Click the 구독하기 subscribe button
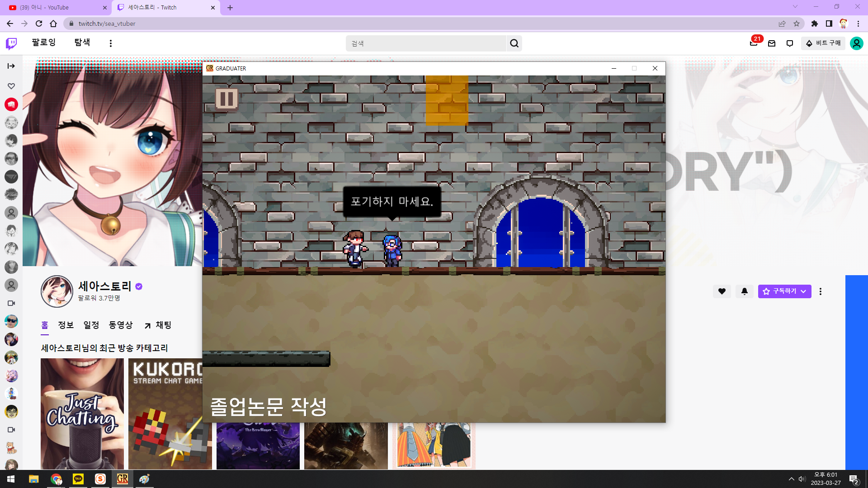This screenshot has height=488, width=868. tap(785, 291)
